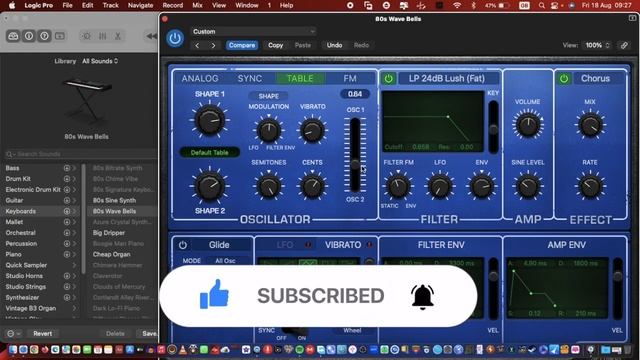
Task: Expand the Quick Sampler category
Action: [x=74, y=265]
